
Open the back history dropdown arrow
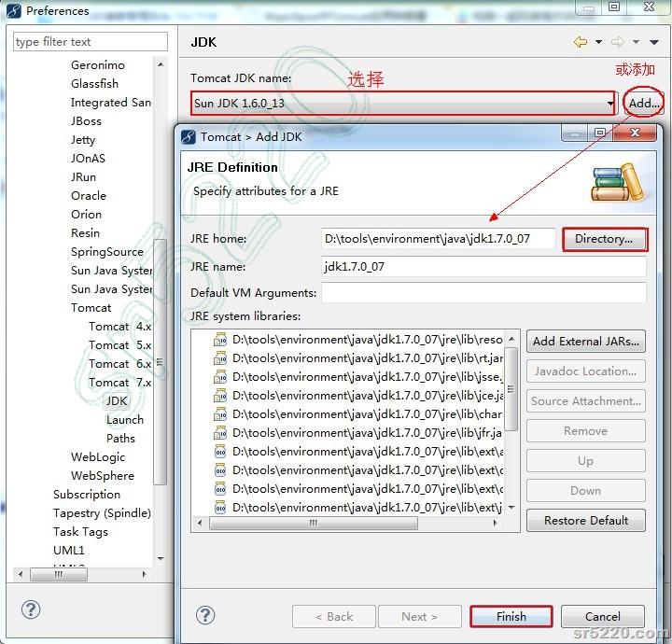pyautogui.click(x=598, y=42)
